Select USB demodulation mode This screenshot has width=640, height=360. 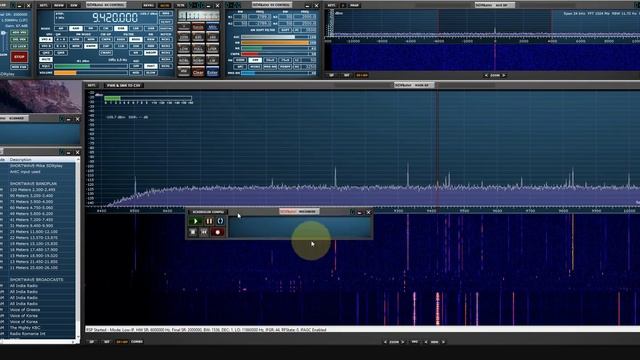(151, 29)
